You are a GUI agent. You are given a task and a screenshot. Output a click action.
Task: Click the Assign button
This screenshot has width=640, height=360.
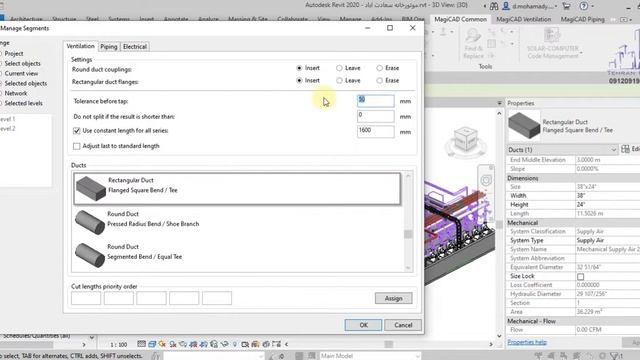[x=393, y=298]
